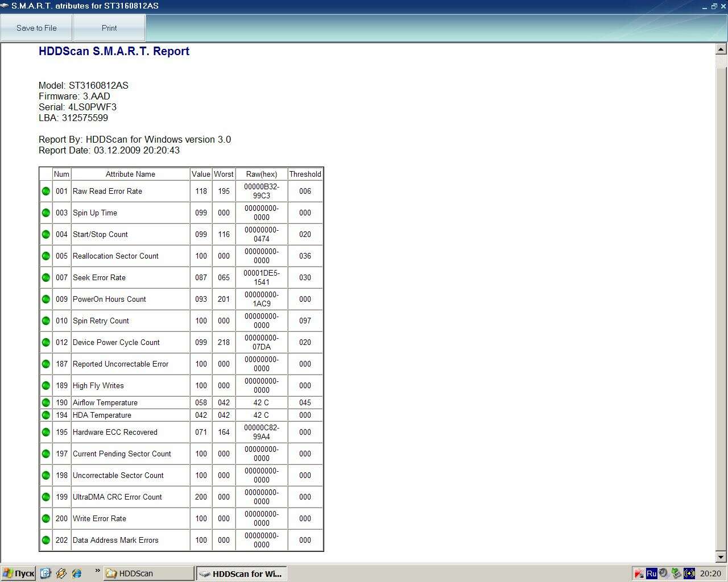
Task: Click the scrollbar up arrow
Action: click(x=721, y=49)
